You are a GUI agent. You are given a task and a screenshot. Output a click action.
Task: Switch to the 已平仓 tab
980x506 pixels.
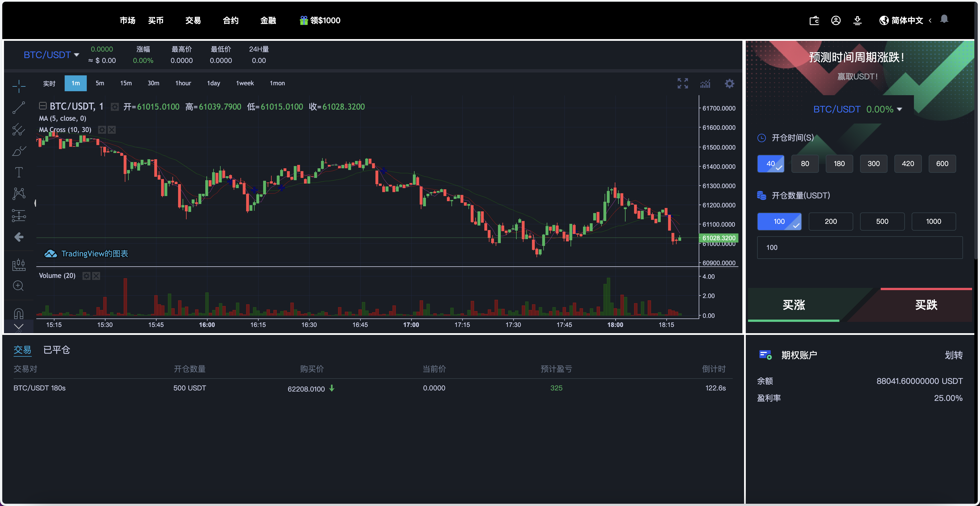click(x=57, y=350)
